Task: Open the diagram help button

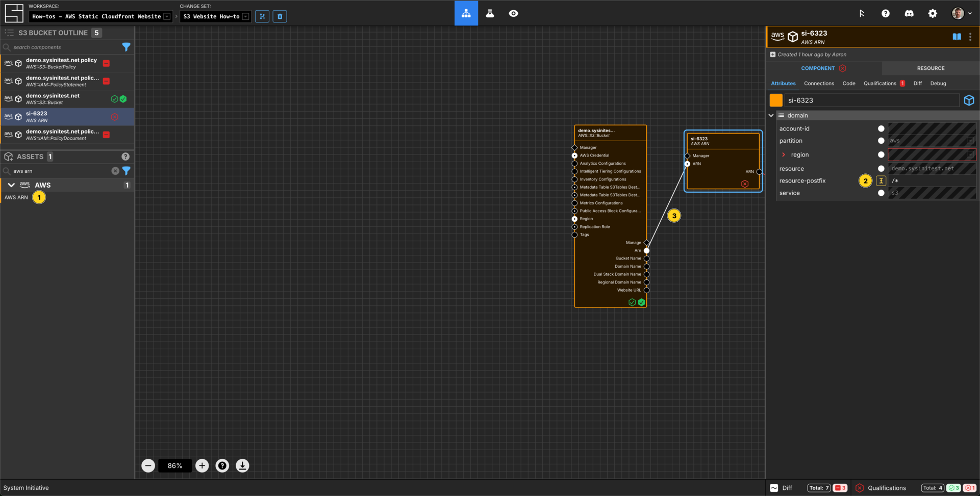Action: point(222,465)
